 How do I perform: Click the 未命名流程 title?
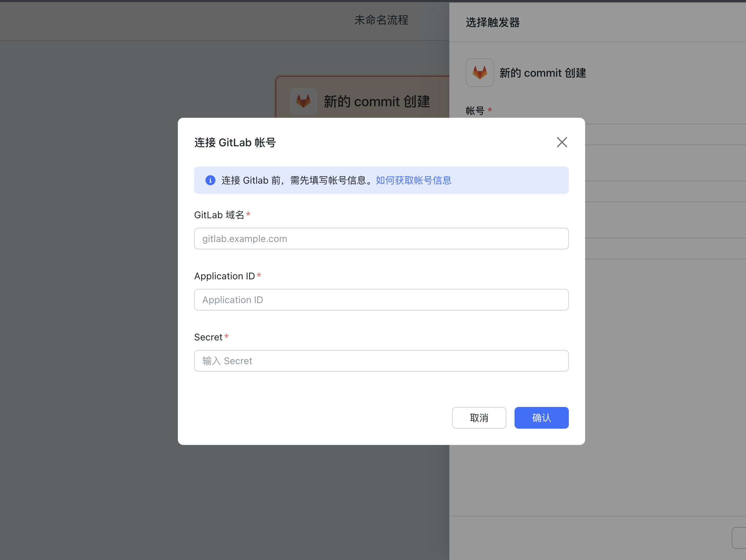pos(381,20)
